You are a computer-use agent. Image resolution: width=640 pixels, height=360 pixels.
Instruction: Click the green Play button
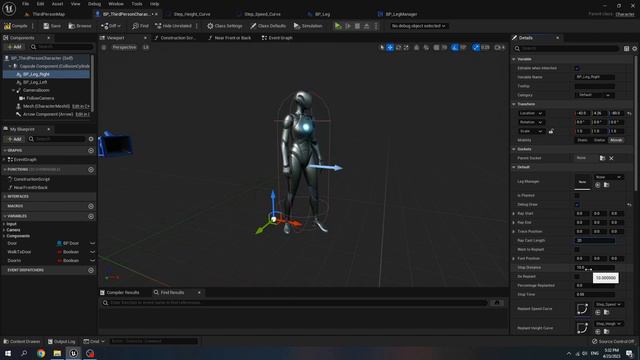tap(338, 26)
